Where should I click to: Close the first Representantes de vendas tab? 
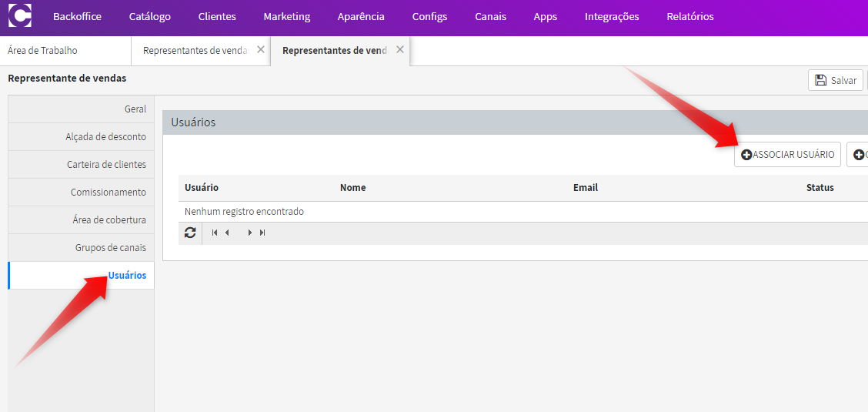[x=261, y=49]
